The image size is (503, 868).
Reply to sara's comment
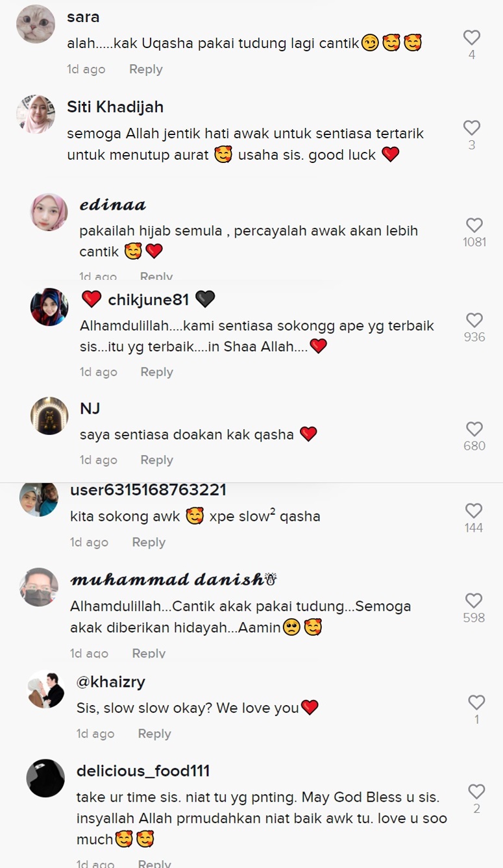(x=145, y=69)
